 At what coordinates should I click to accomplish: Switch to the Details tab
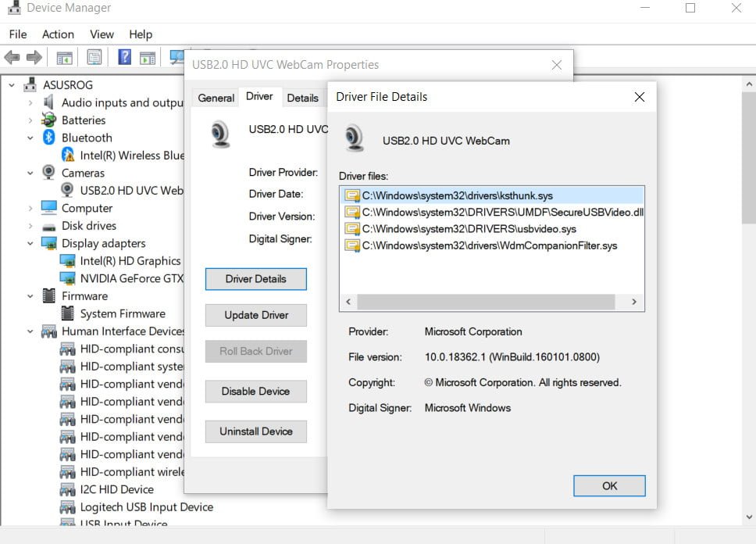tap(302, 98)
